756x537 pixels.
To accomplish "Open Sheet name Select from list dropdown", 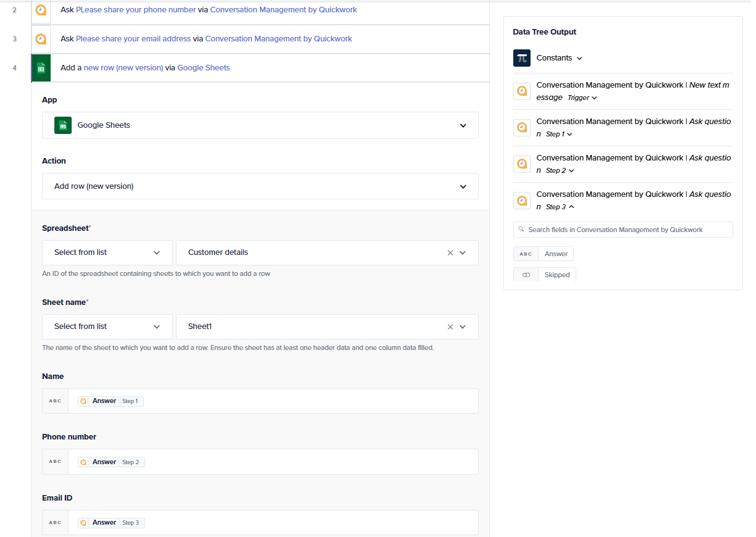I will point(107,327).
